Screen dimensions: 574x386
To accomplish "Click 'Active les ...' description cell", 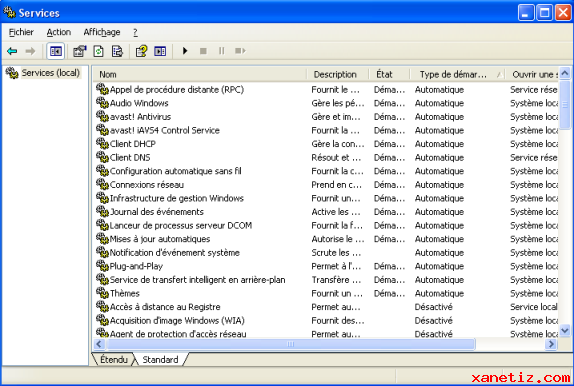I will click(336, 211).
